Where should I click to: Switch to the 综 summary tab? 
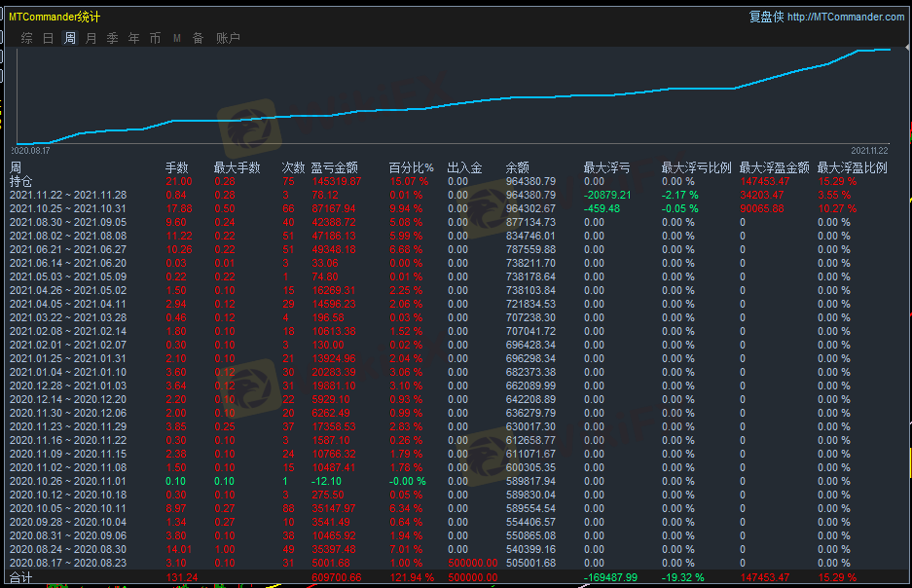point(26,38)
